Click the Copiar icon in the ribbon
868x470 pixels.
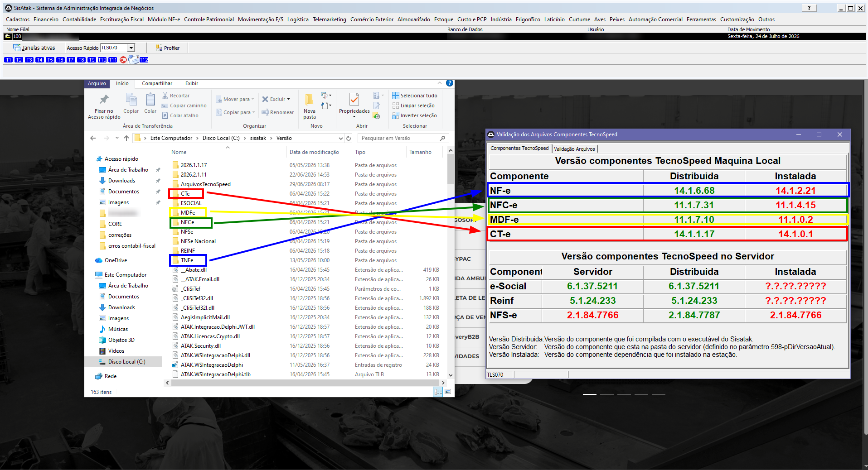(x=131, y=99)
